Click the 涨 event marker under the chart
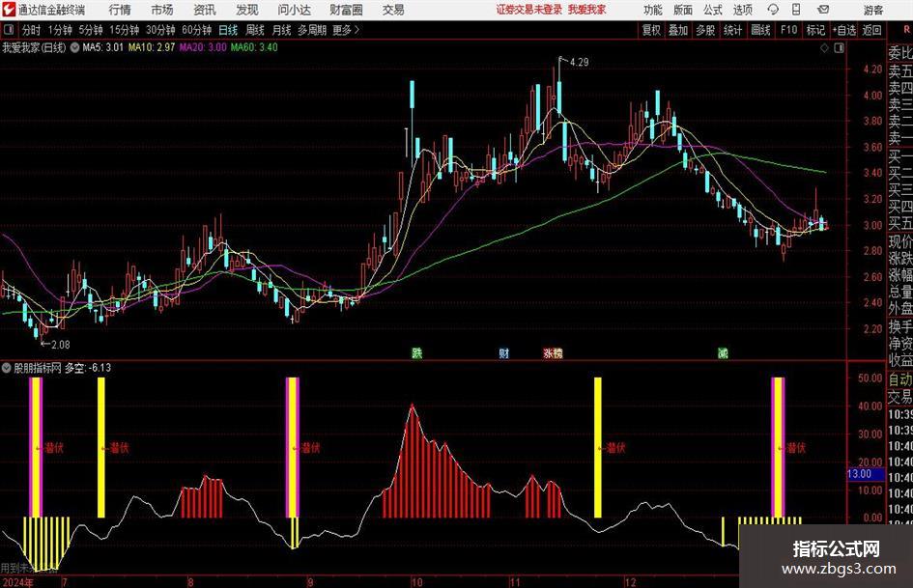This screenshot has width=913, height=588. pos(549,352)
